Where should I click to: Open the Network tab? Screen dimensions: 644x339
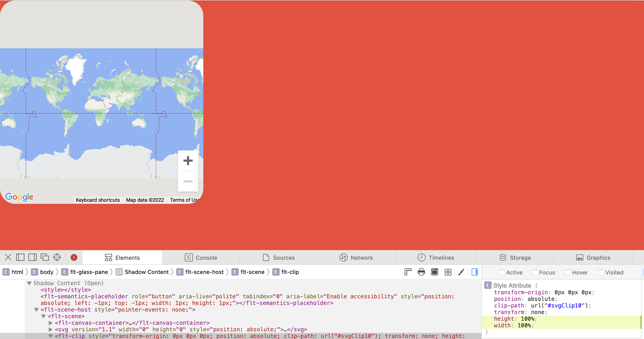pos(361,257)
